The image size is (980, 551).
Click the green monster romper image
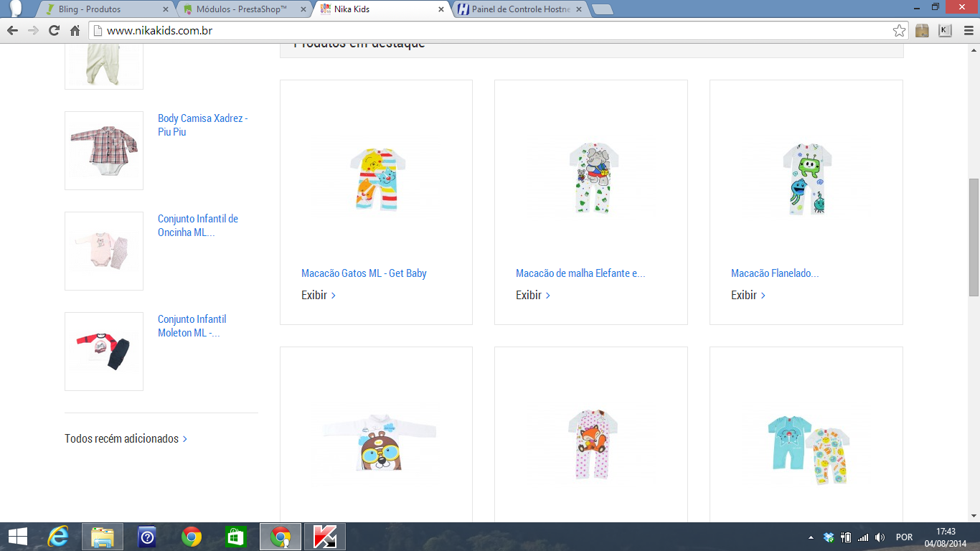(x=806, y=179)
